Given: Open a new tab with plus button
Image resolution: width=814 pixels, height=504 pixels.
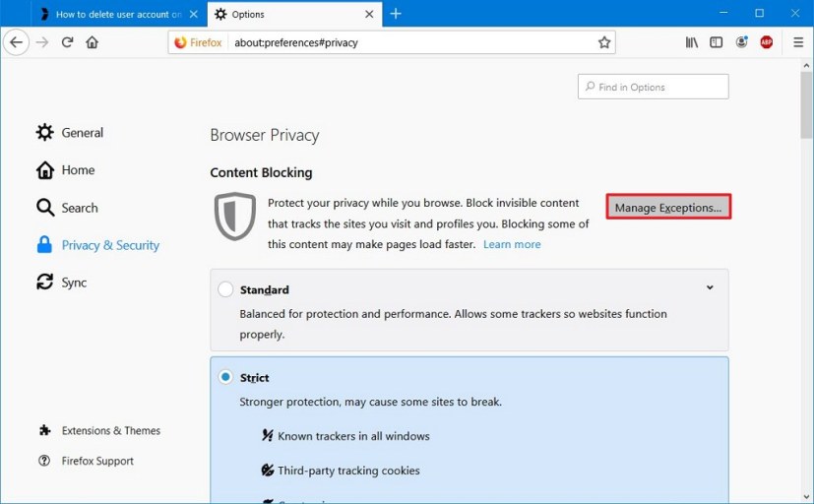Looking at the screenshot, I should click(x=396, y=14).
